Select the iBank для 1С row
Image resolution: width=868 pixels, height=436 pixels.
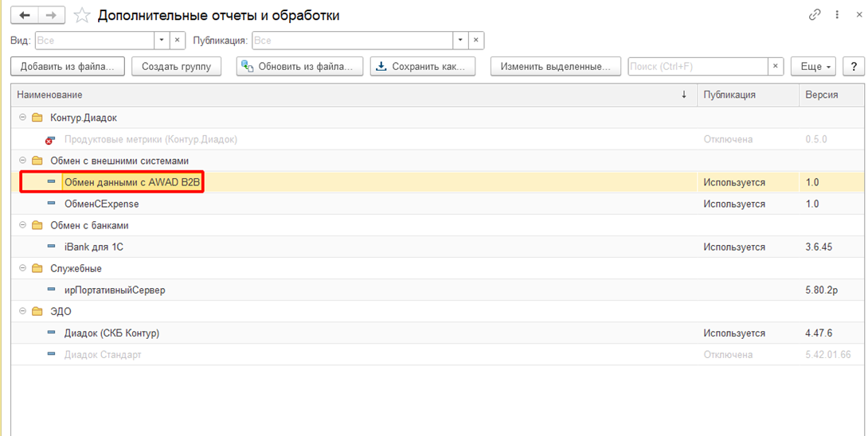click(94, 247)
